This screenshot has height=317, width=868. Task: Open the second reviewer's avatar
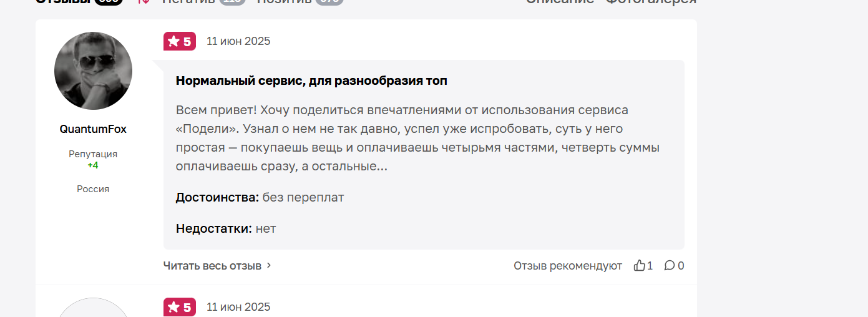point(93,308)
